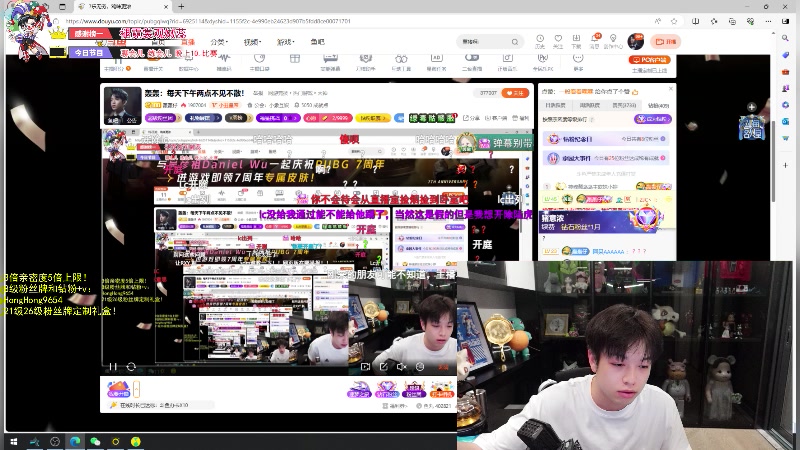This screenshot has height=450, width=800.
Task: Click the round face icon in player controls
Action: [x=420, y=366]
